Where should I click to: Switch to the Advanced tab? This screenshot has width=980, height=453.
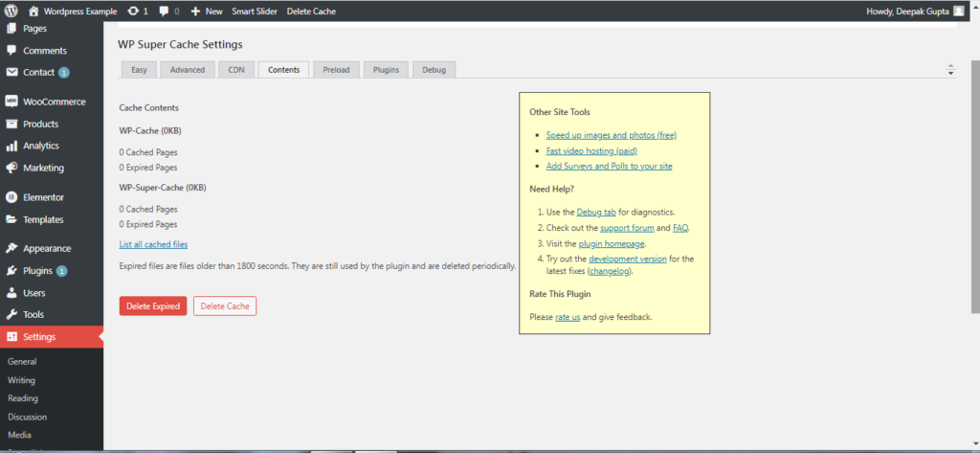point(187,70)
